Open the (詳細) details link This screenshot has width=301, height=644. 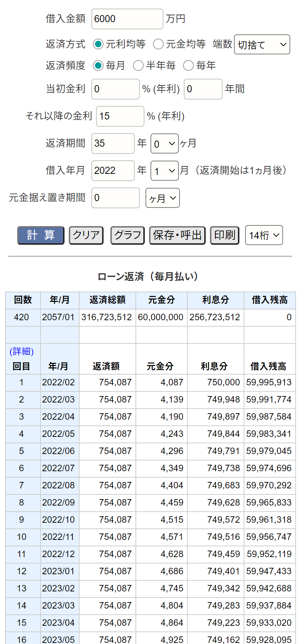[x=21, y=352]
